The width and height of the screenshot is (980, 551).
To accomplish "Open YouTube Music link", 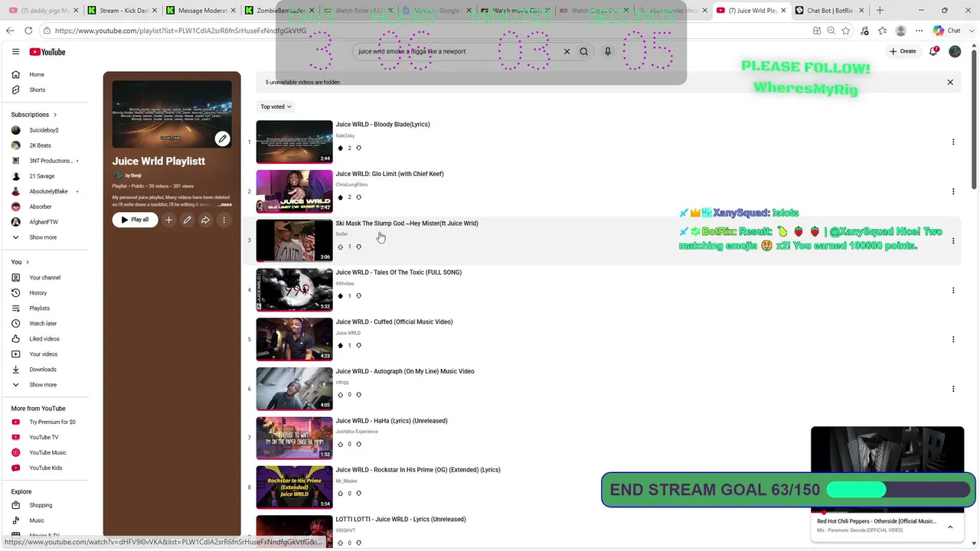I will 47,453.
